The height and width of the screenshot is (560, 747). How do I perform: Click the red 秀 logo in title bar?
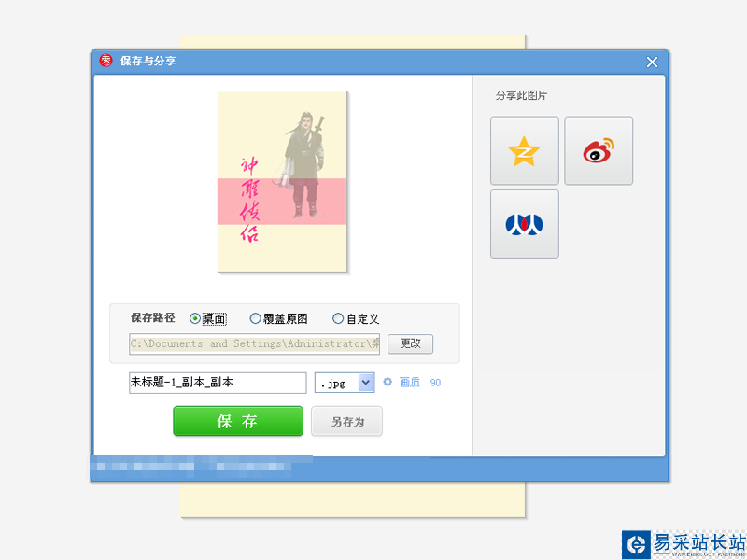[106, 61]
